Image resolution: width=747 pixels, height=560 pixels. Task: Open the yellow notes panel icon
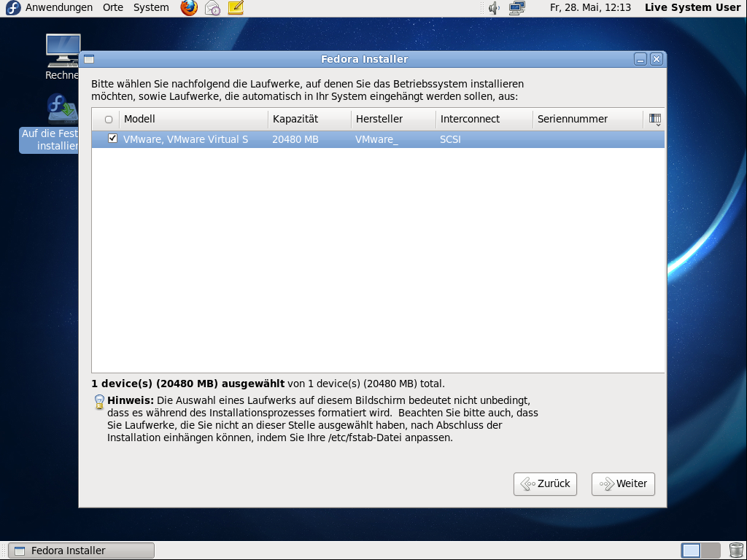point(236,7)
